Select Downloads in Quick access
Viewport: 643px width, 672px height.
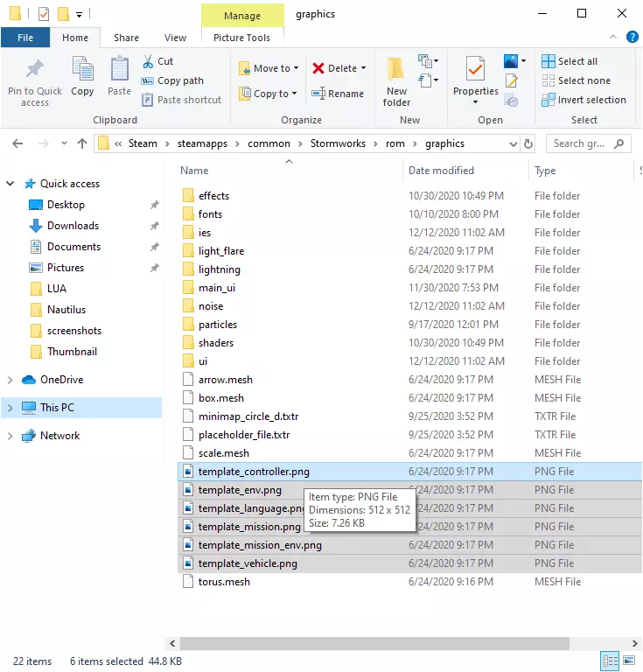point(73,226)
